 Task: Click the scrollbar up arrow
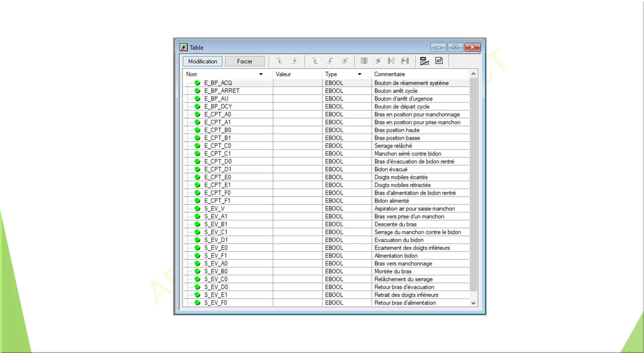pyautogui.click(x=473, y=74)
